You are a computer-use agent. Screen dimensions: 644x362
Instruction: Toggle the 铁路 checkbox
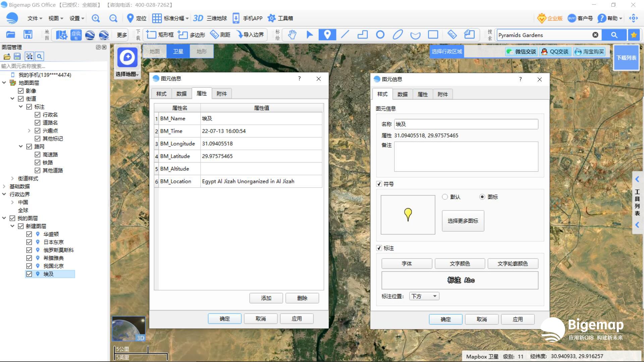(x=38, y=163)
